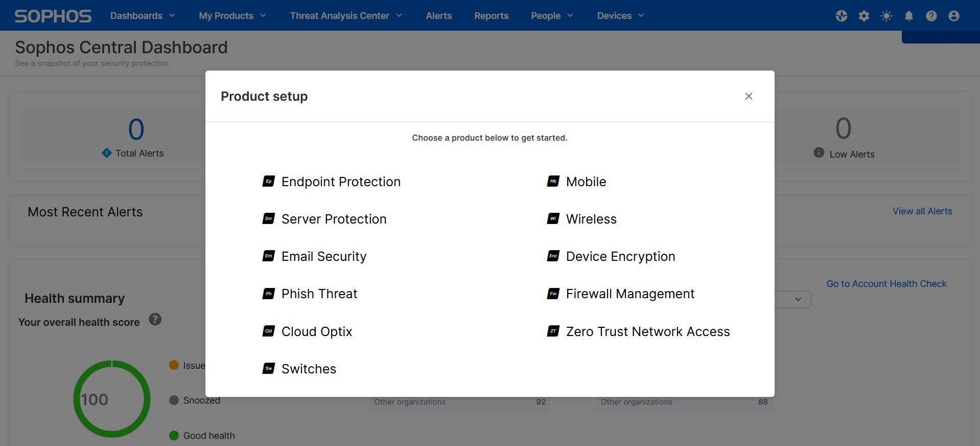Viewport: 980px width, 446px height.
Task: Open the help question mark in header
Action: [x=931, y=16]
